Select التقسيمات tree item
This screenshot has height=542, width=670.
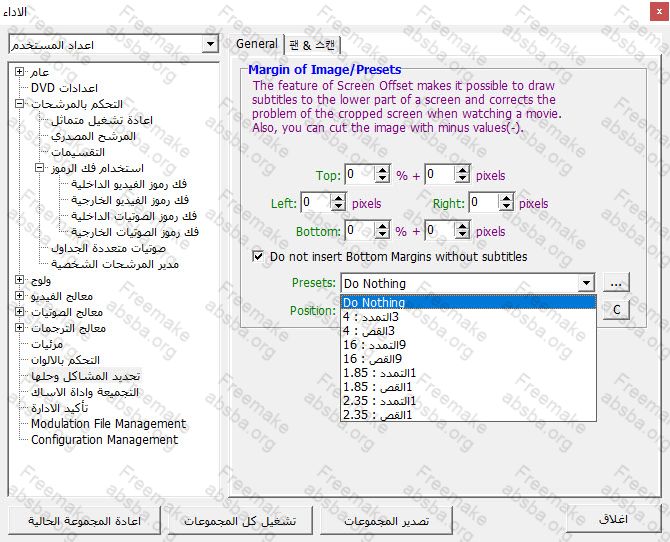tap(78, 152)
